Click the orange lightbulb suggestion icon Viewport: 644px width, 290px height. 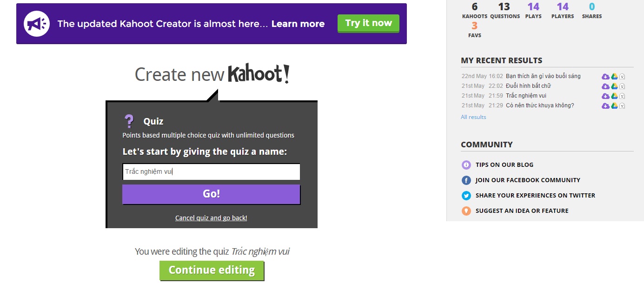pos(466,211)
